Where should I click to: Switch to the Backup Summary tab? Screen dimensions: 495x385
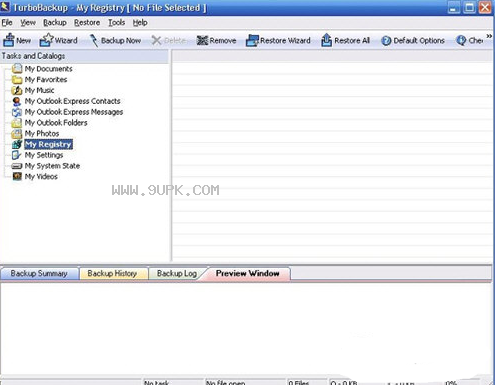(39, 273)
